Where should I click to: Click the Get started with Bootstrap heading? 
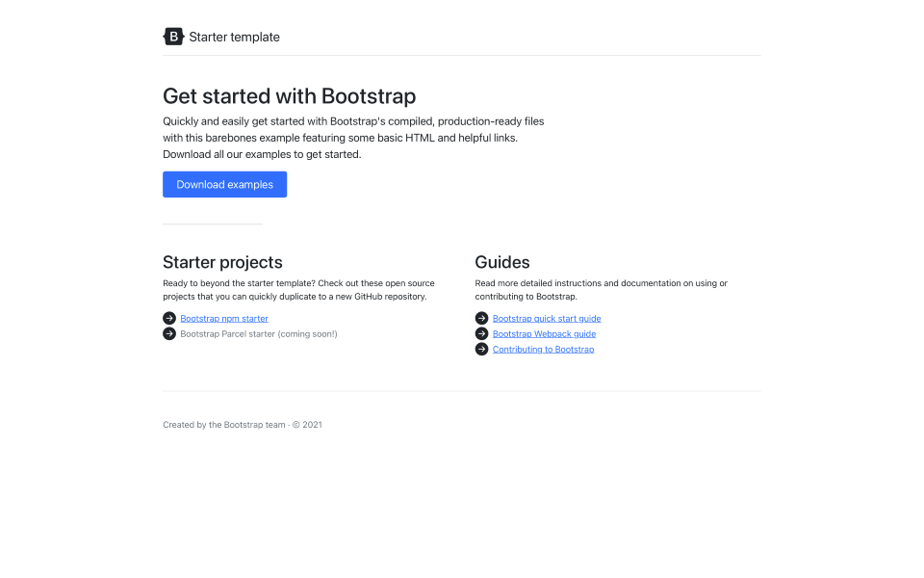pyautogui.click(x=290, y=96)
